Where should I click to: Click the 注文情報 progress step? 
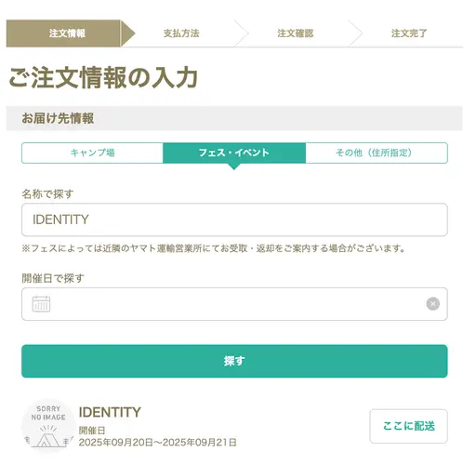(x=67, y=33)
